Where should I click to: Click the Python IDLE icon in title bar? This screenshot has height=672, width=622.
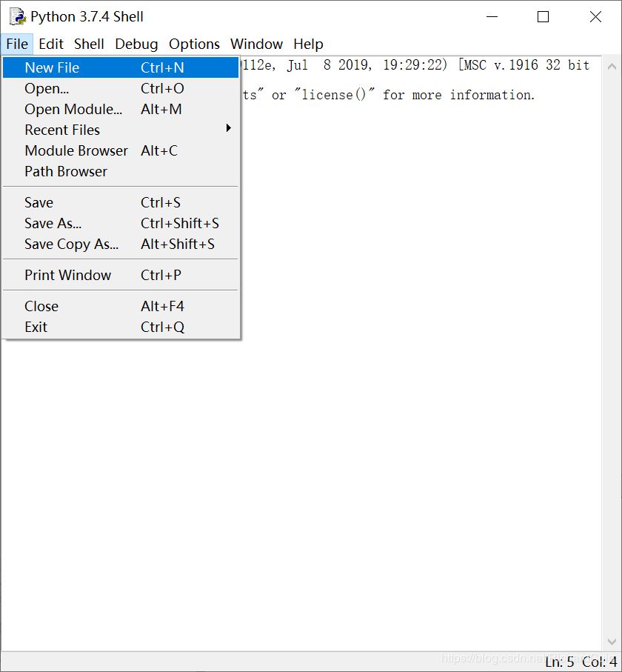(x=18, y=16)
